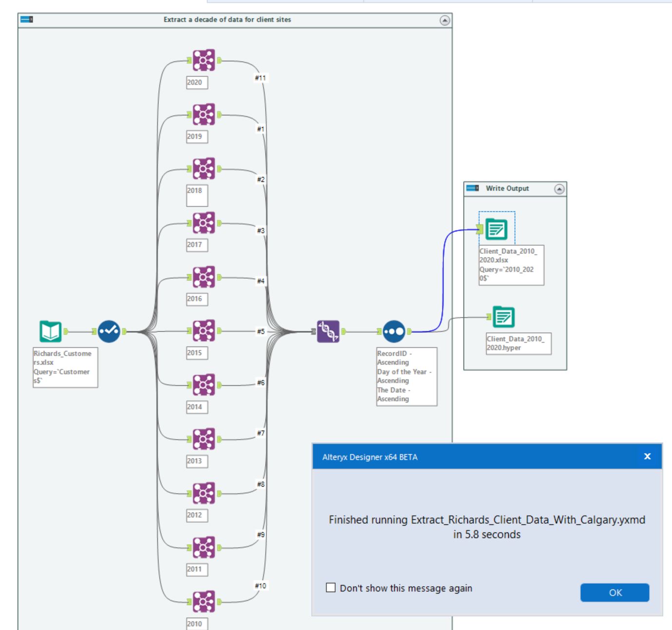672x630 pixels.
Task: Click the '2015' annotation label
Action: (x=197, y=353)
